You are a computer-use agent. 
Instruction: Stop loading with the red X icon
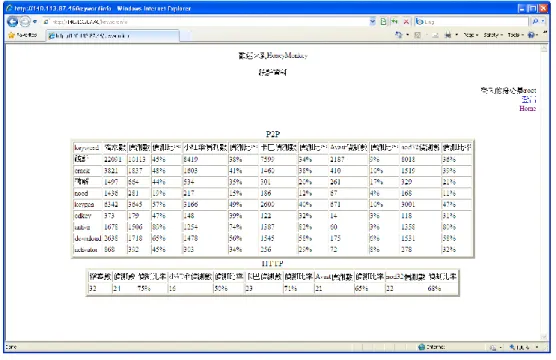point(406,22)
